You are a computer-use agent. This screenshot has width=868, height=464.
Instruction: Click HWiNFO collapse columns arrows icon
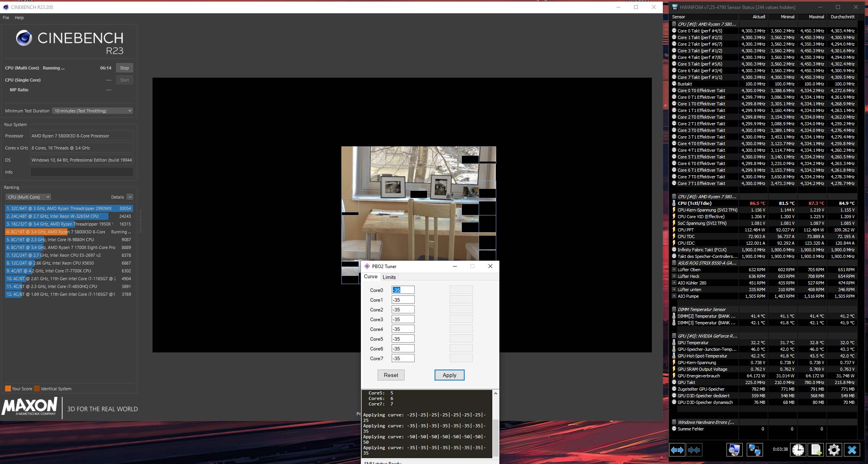coord(694,450)
